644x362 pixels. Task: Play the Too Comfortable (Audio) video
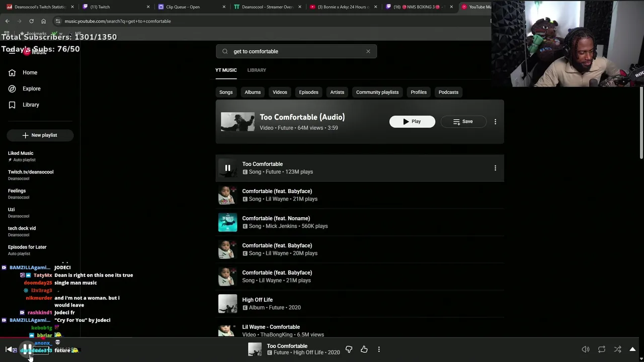coord(412,121)
